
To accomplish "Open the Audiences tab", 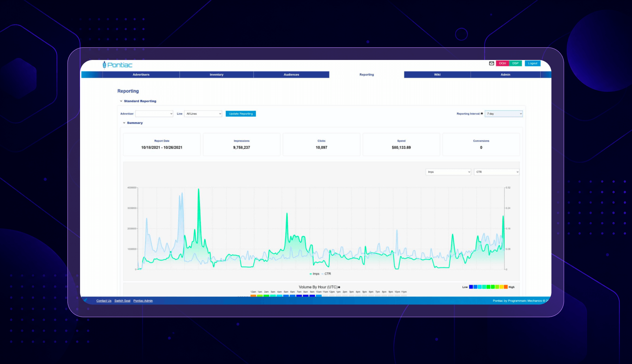I will (x=291, y=75).
